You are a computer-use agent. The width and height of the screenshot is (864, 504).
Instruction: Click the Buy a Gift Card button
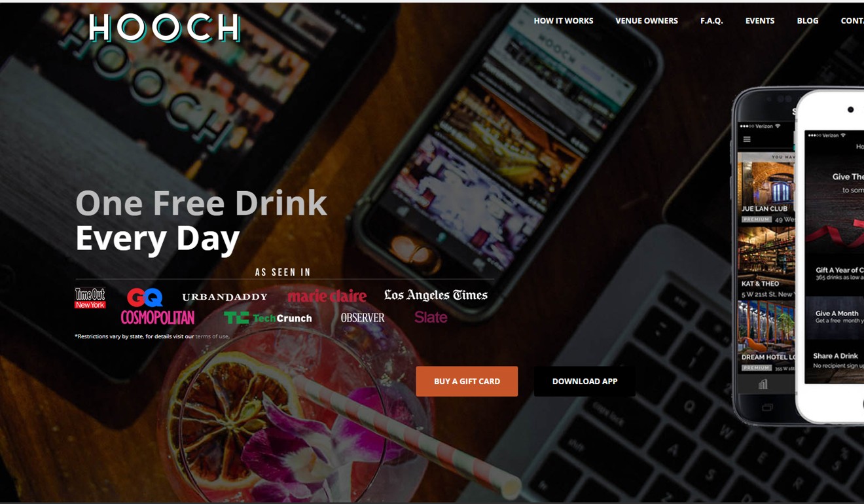(x=467, y=381)
